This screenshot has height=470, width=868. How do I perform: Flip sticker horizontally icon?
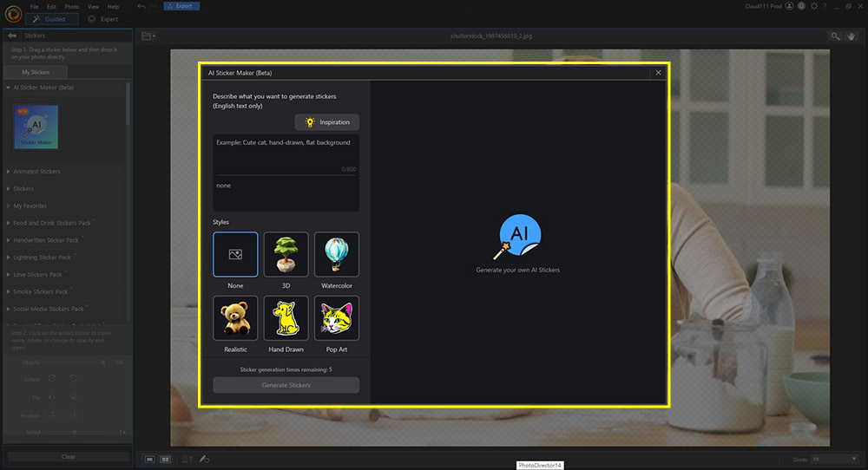coord(51,396)
